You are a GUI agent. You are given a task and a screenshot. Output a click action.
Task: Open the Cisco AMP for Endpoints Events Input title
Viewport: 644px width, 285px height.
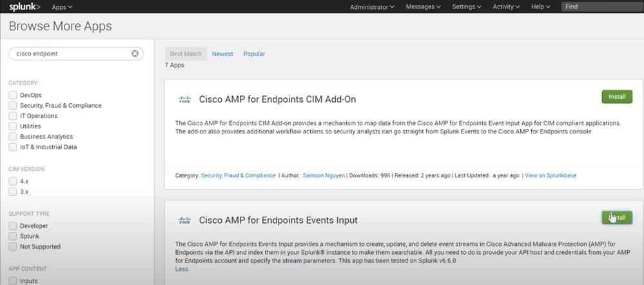(278, 220)
